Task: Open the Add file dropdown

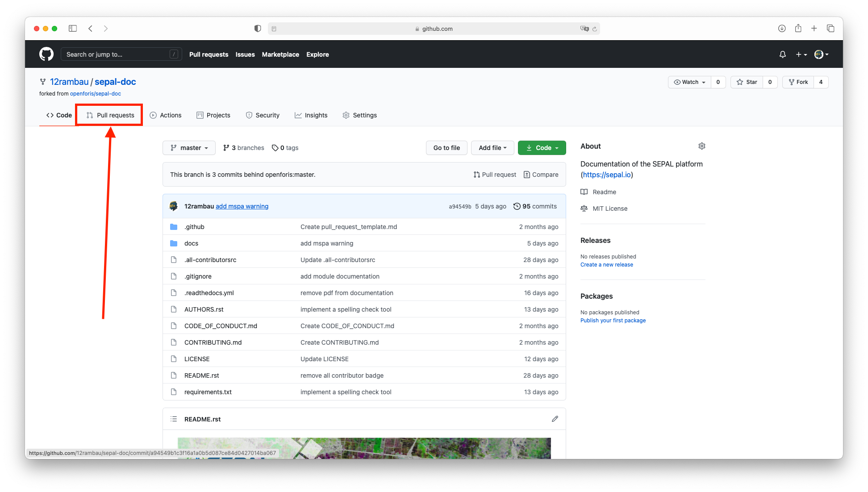Action: pos(492,148)
